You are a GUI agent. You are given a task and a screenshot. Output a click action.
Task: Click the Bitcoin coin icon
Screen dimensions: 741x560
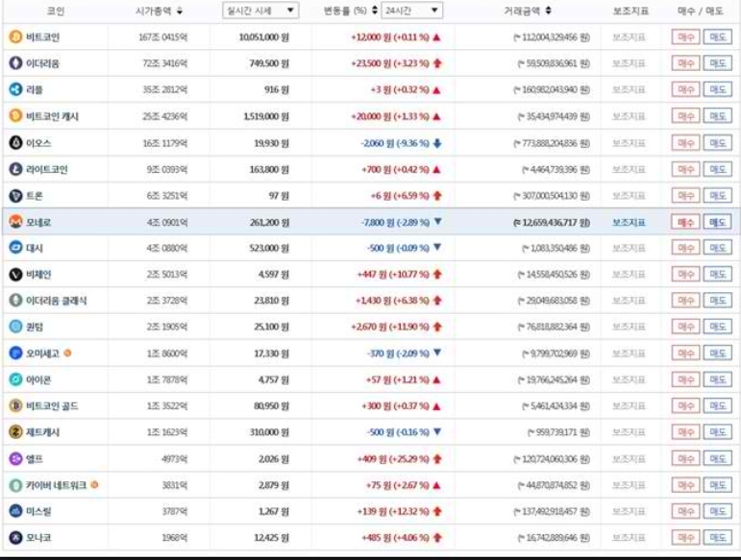(x=15, y=37)
